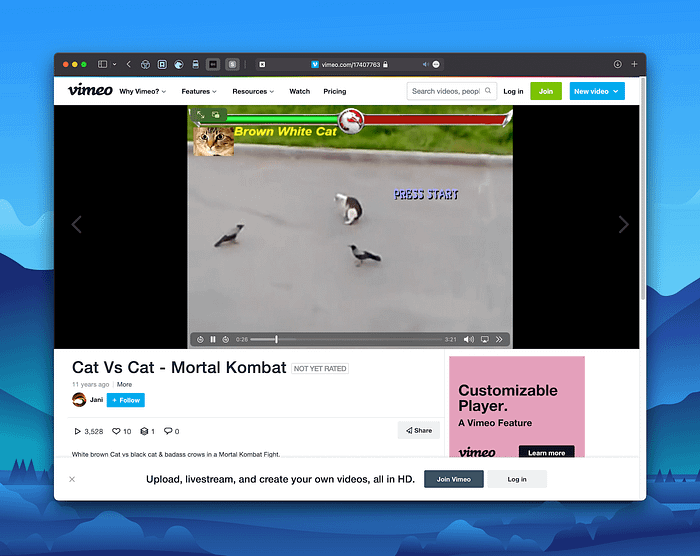Go to next video arrow
700x556 pixels.
point(623,224)
